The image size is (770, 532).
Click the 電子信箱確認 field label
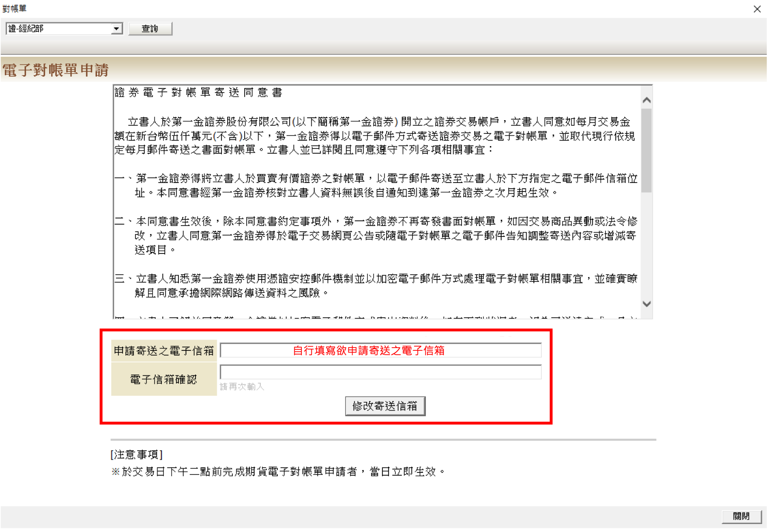[x=164, y=379]
